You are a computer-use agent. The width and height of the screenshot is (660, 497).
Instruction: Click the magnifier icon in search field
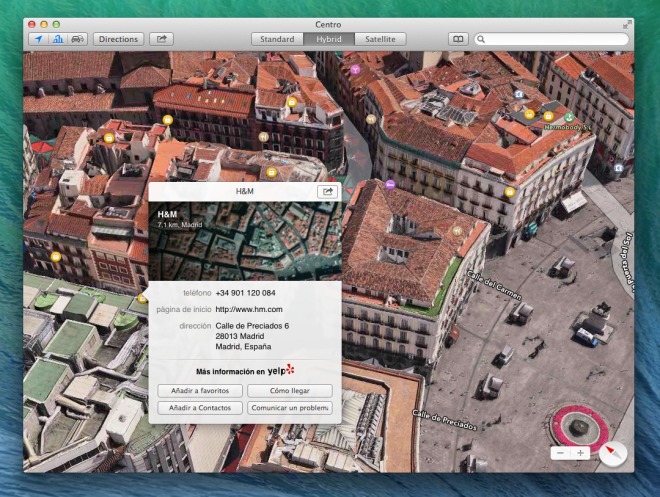coord(481,39)
